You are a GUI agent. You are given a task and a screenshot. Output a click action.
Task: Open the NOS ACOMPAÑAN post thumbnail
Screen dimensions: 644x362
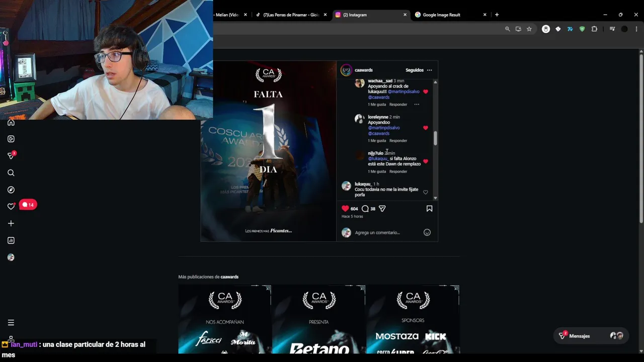[225, 319]
